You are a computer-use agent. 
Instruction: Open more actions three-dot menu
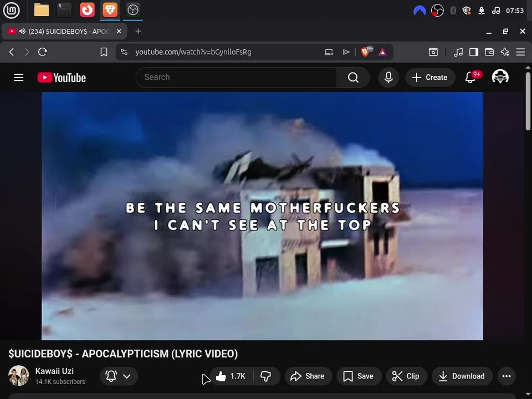click(506, 376)
